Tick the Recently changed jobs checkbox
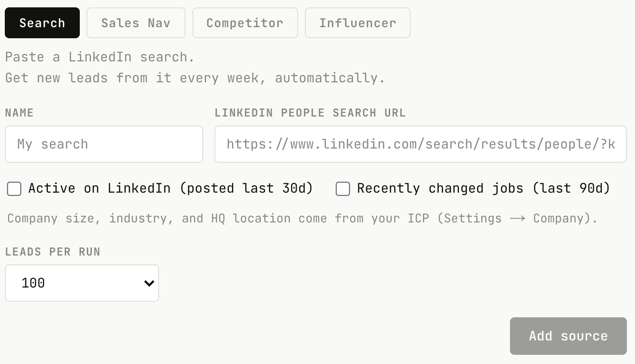Screen dimensions: 635x364 343,189
